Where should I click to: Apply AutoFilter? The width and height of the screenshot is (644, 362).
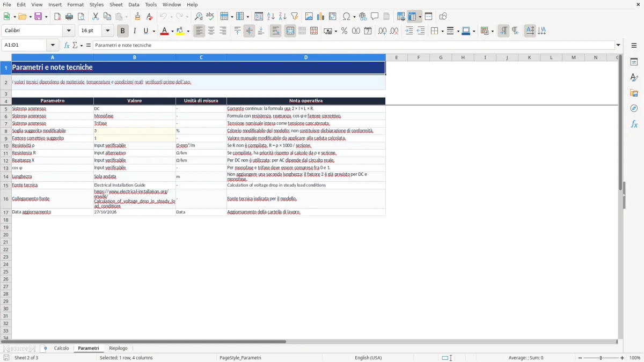[295, 17]
